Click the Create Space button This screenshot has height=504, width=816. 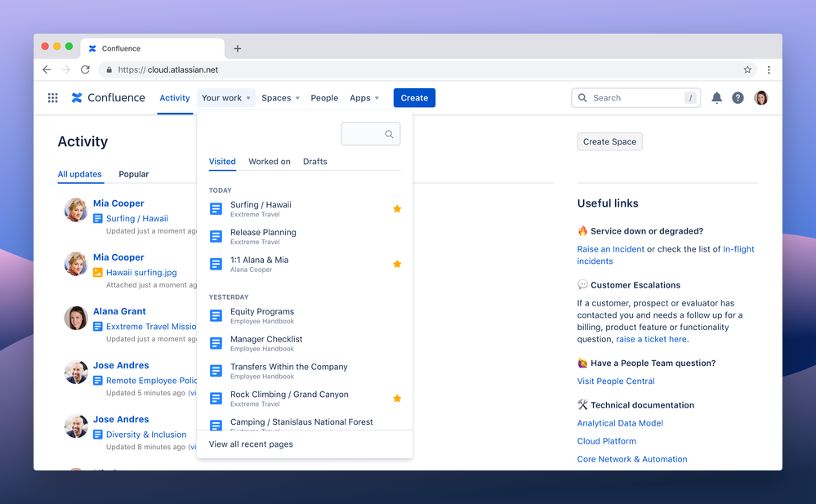tap(609, 141)
